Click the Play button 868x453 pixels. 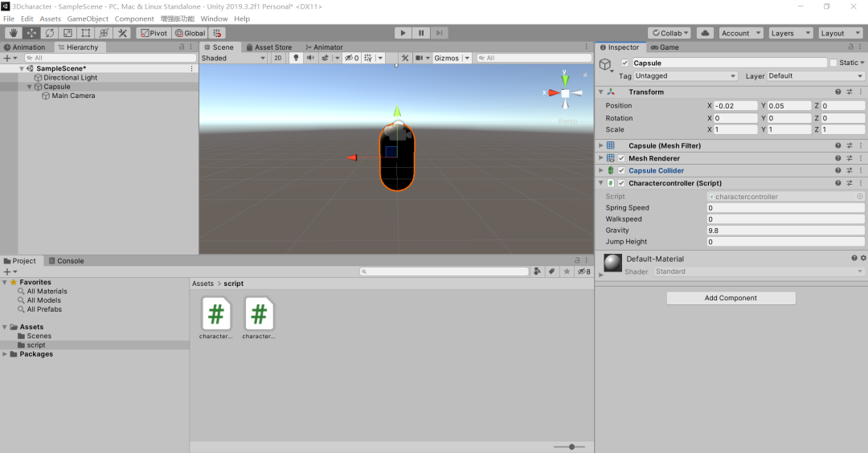pos(403,33)
